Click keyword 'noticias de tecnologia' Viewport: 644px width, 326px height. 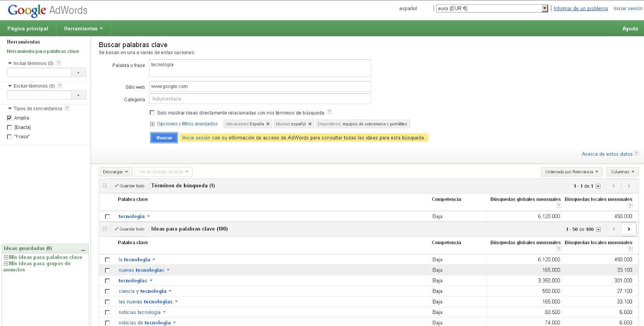(144, 322)
